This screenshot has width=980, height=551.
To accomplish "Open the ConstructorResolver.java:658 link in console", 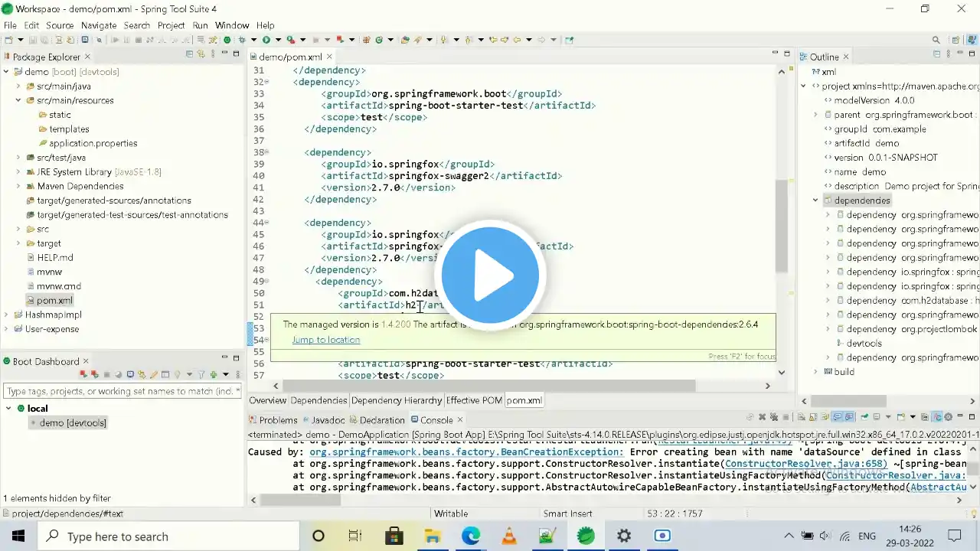I will point(805,464).
